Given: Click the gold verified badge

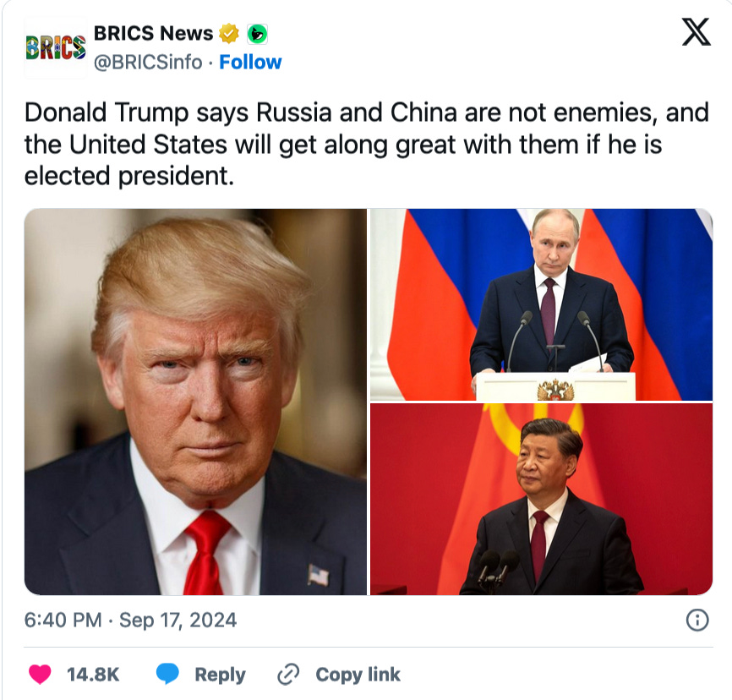Looking at the screenshot, I should tap(229, 34).
